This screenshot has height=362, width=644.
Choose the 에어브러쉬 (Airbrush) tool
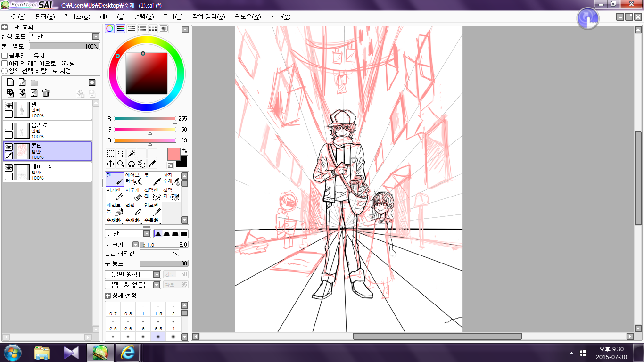tap(133, 179)
